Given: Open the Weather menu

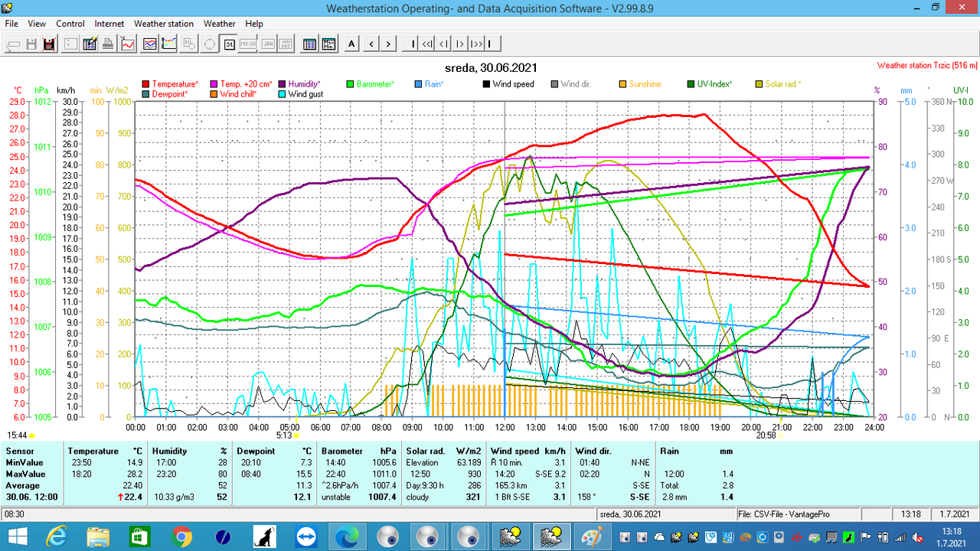Looking at the screenshot, I should point(220,24).
